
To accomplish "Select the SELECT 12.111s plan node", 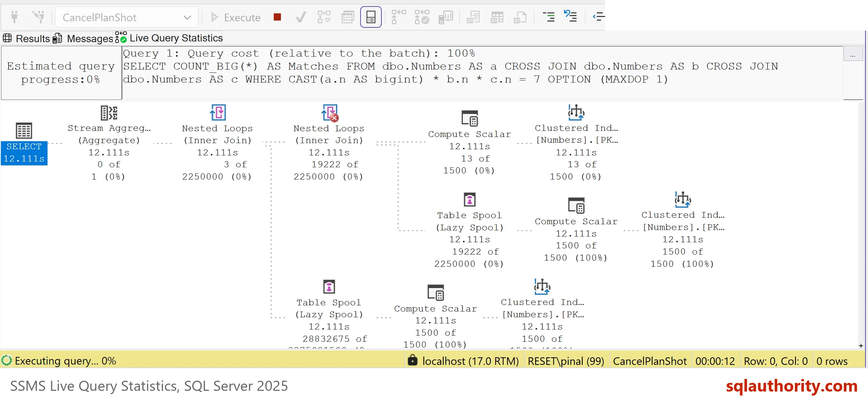I will pyautogui.click(x=24, y=144).
